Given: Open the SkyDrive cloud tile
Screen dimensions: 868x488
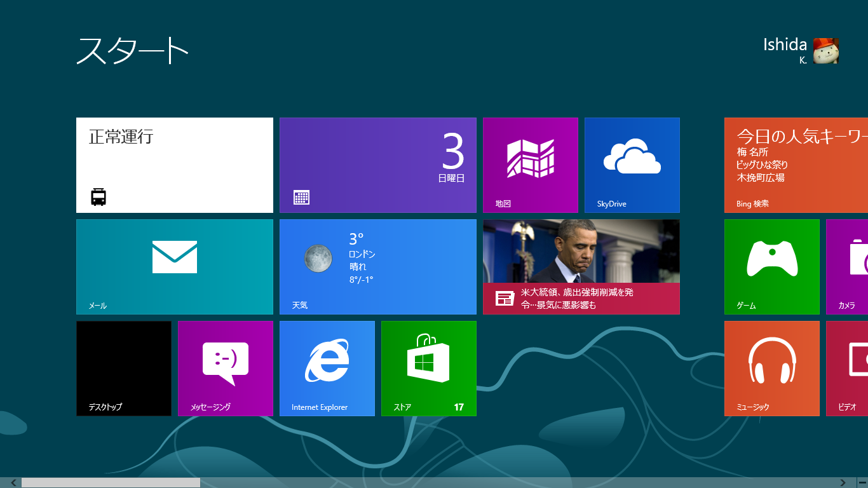Looking at the screenshot, I should [x=632, y=165].
